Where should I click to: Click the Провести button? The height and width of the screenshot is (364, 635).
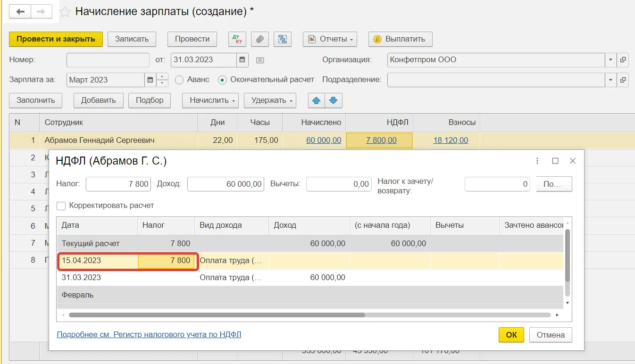(192, 39)
